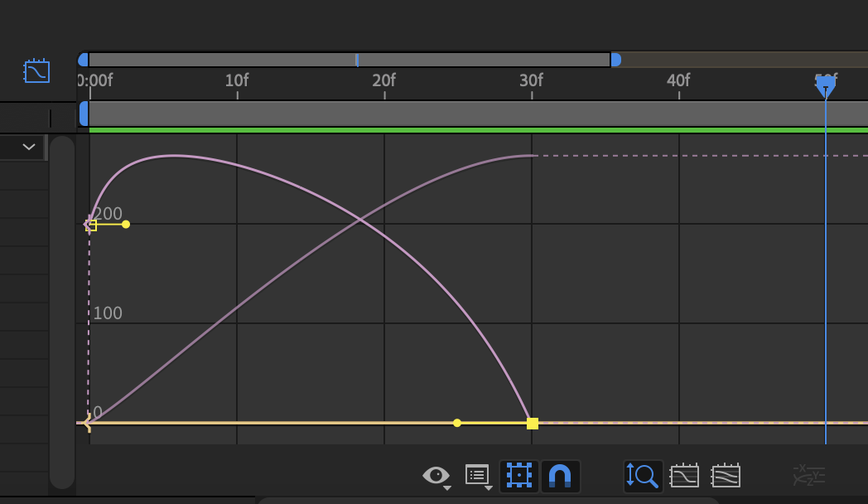Click the Fit Selection to View icon
Image resolution: width=868 pixels, height=504 pixels.
click(684, 476)
